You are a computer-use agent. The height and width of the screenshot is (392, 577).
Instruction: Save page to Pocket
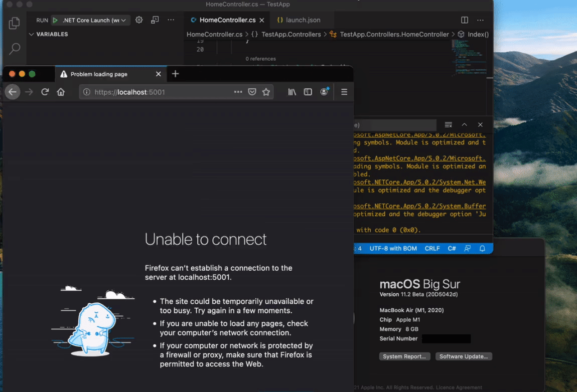click(252, 92)
